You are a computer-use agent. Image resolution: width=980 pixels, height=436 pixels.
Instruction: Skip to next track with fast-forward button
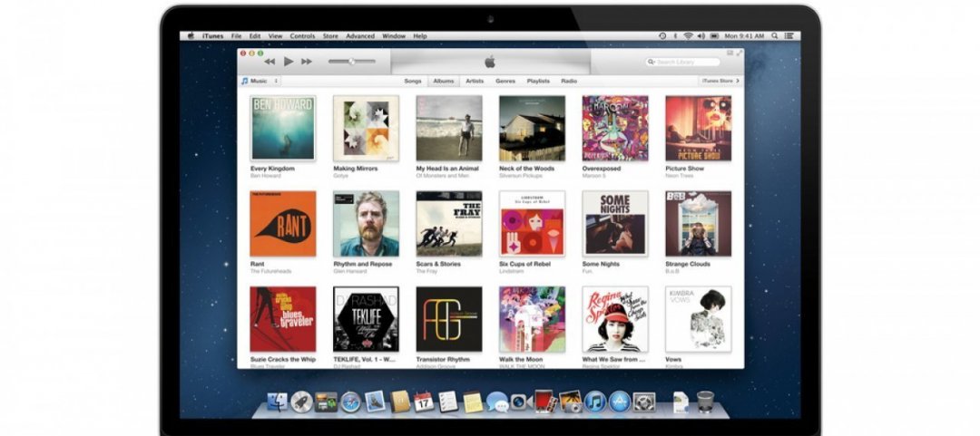[x=307, y=62]
